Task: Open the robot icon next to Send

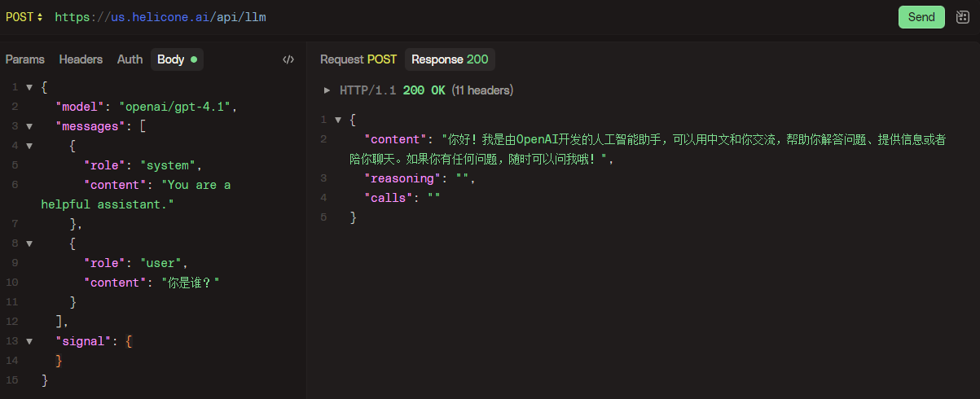Action: pos(962,17)
